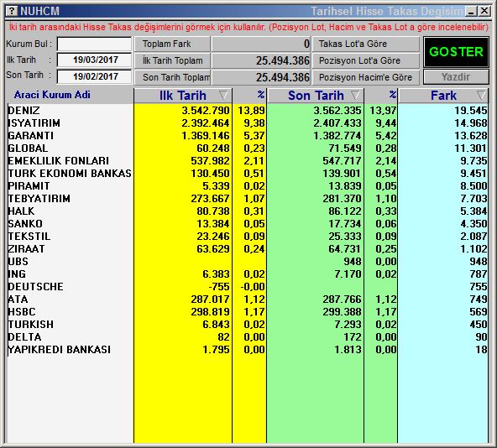Click the Yazdir print button
The image size is (497, 448).
[456, 77]
